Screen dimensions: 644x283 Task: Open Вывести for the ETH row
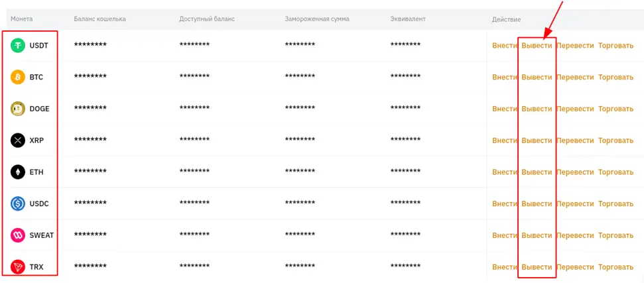click(x=537, y=172)
